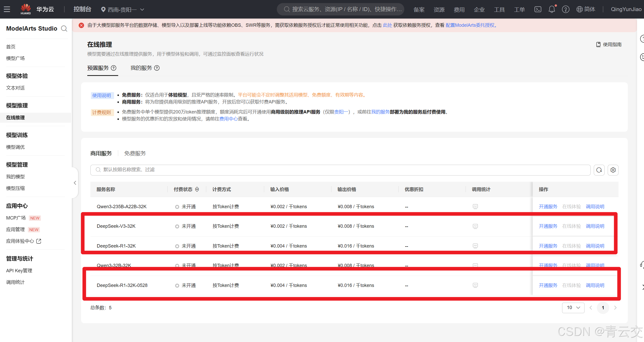Click 开通服务 for DeepSeek-V3-32K
This screenshot has height=342, width=644.
[548, 226]
